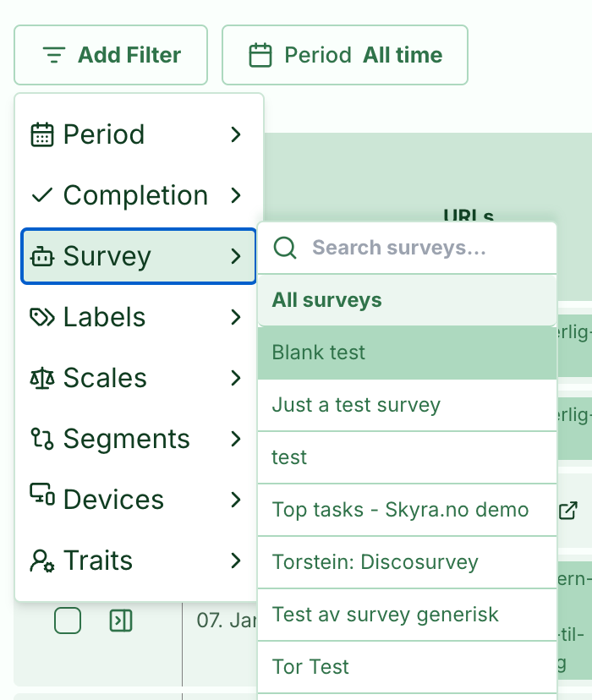Select the Survey filter menu item
592x700 pixels.
point(139,256)
